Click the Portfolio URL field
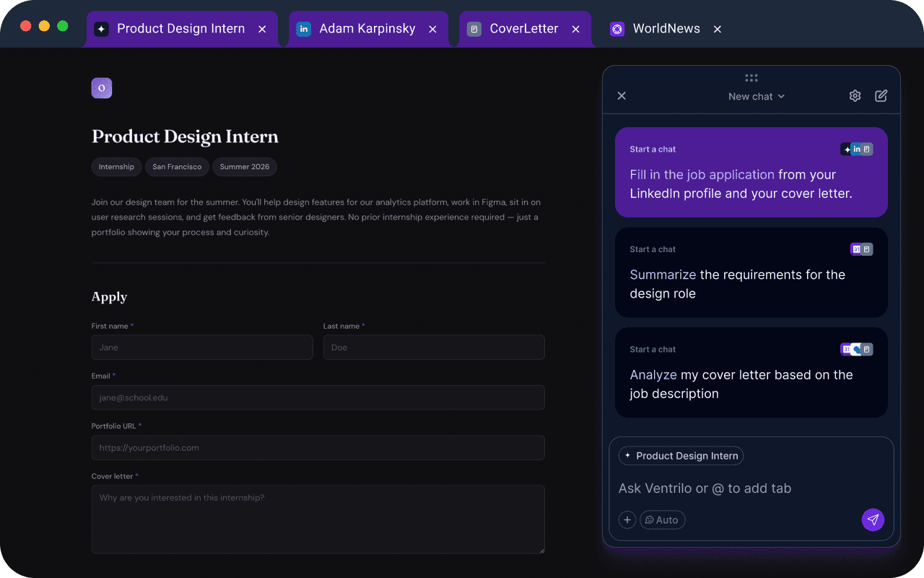Viewport: 924px width, 578px height. tap(318, 448)
